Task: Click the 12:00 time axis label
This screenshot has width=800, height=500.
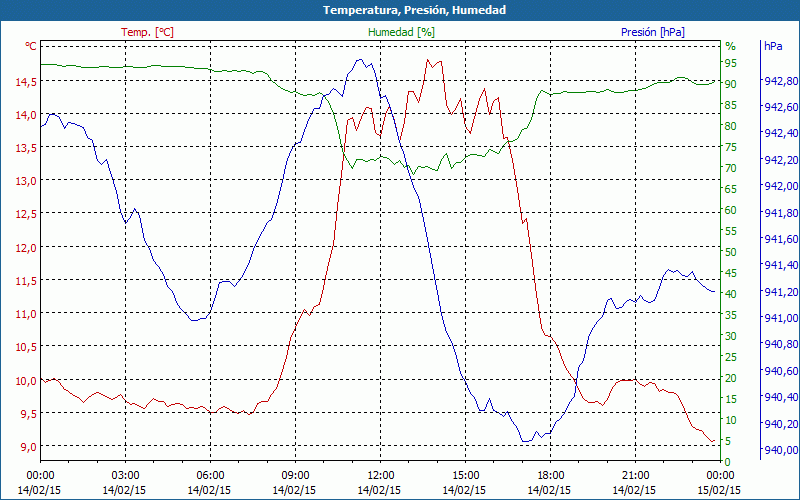Action: [x=380, y=476]
